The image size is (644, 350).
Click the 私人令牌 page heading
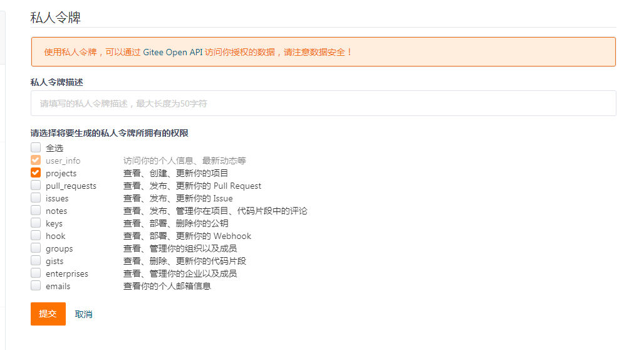coord(56,18)
